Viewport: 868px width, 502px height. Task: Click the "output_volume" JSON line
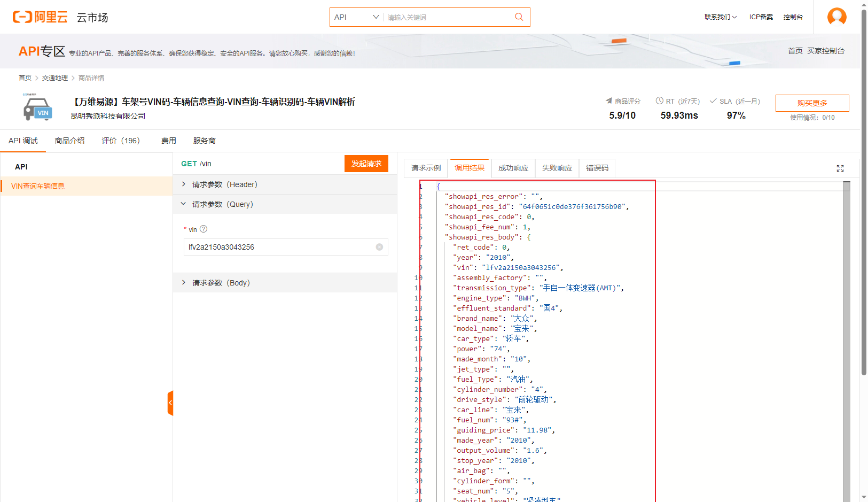pyautogui.click(x=499, y=450)
